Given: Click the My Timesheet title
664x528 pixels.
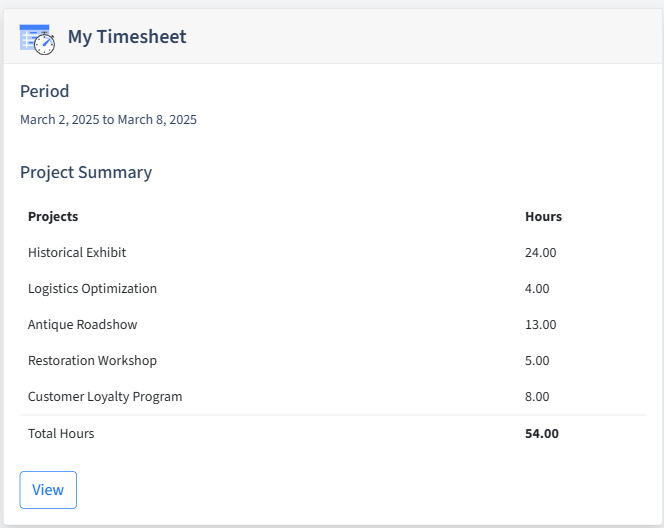Looking at the screenshot, I should [x=127, y=36].
